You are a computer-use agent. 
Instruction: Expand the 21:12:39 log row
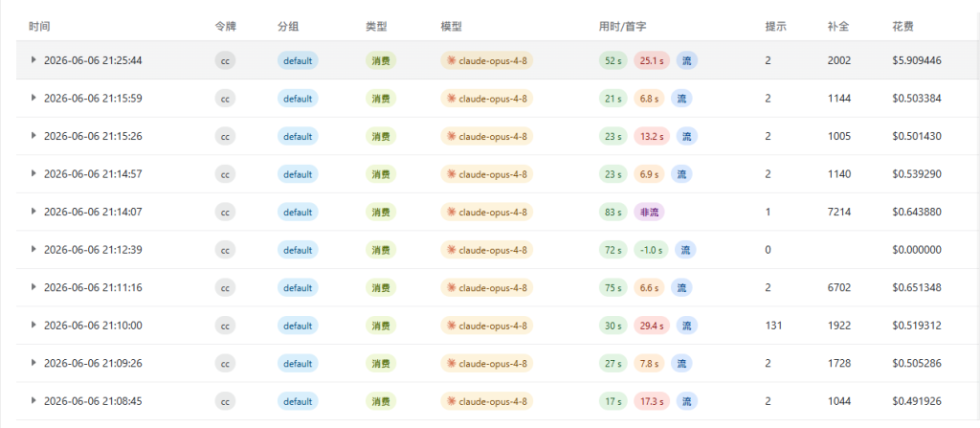33,250
